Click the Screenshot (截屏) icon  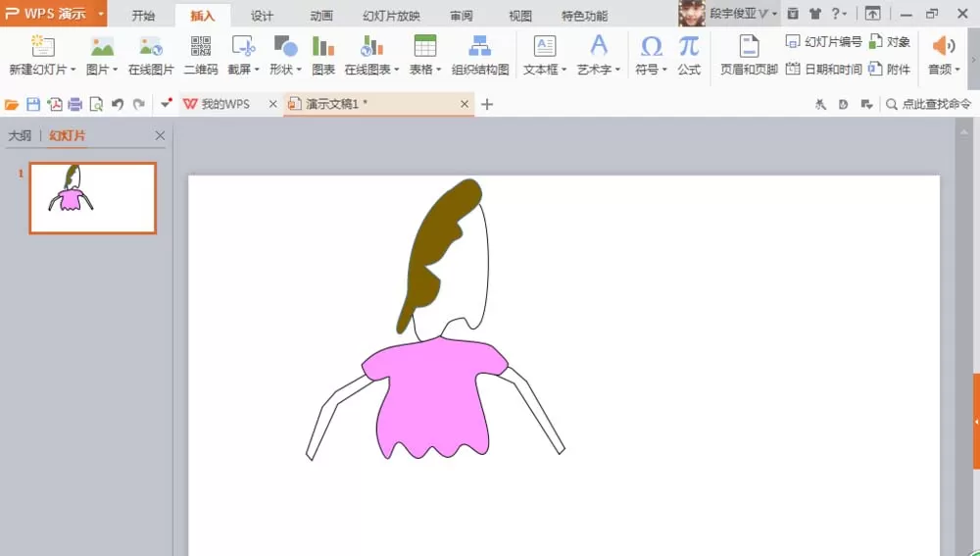coord(243,46)
